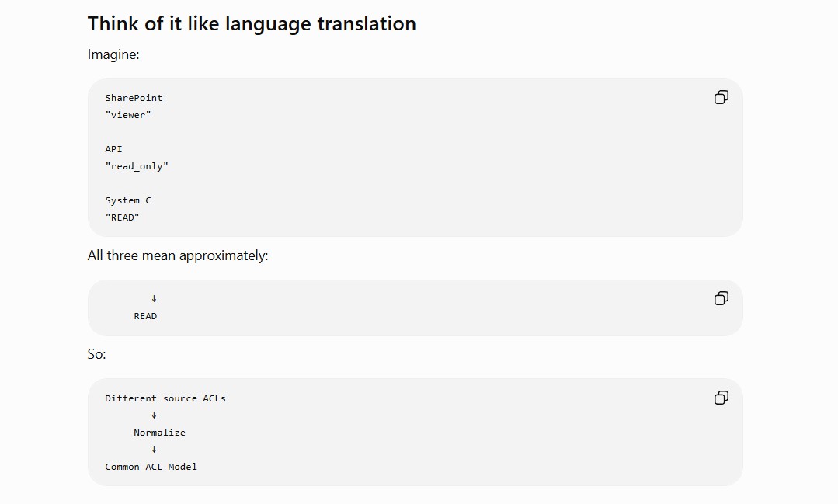Viewport: 838px width, 504px height.
Task: Copy the SharePoint viewer code block
Action: click(721, 97)
